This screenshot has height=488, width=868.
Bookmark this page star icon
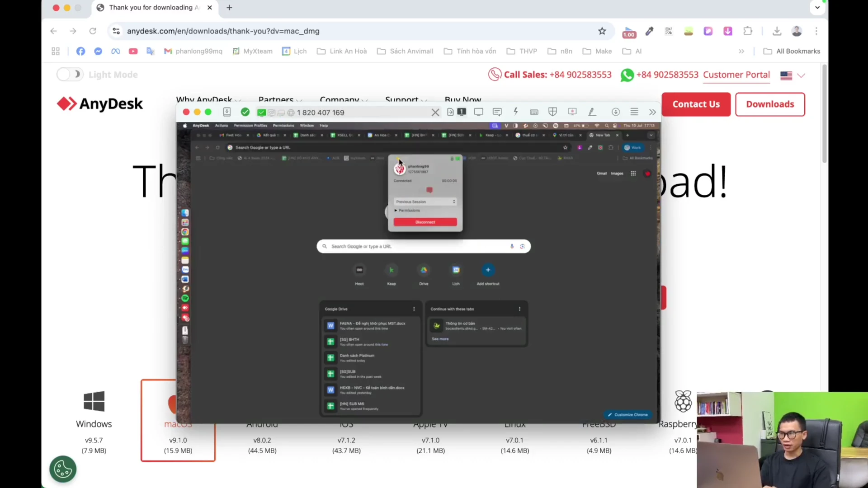click(x=602, y=31)
